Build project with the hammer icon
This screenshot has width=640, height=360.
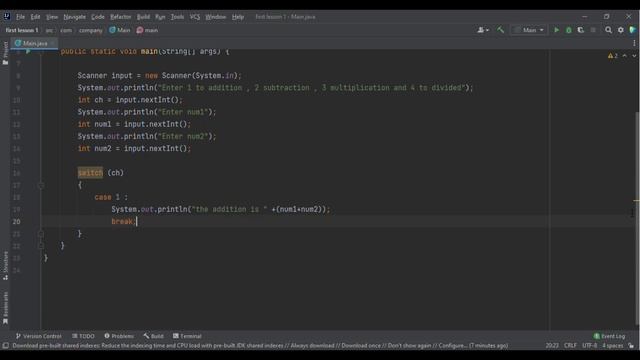pyautogui.click(x=500, y=30)
